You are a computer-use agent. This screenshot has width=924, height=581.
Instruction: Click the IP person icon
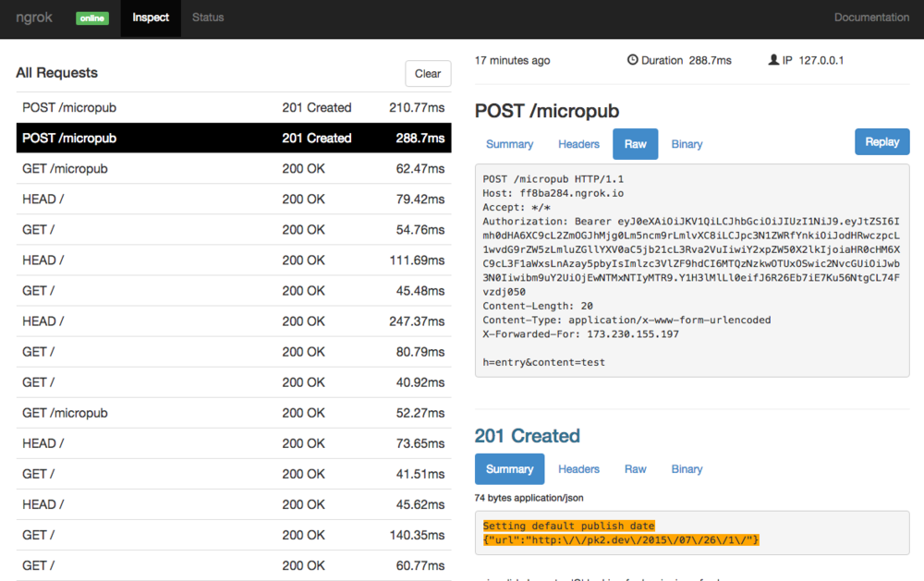[x=773, y=59]
